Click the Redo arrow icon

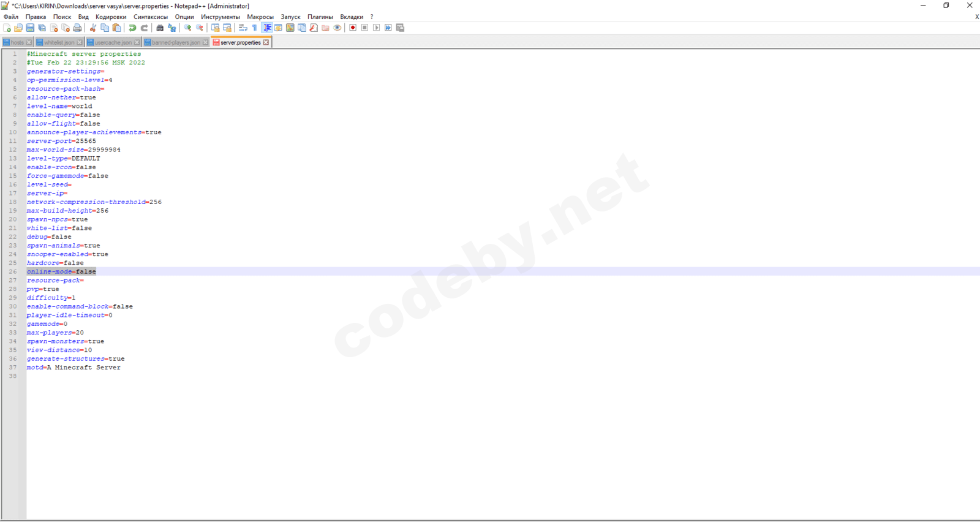145,28
